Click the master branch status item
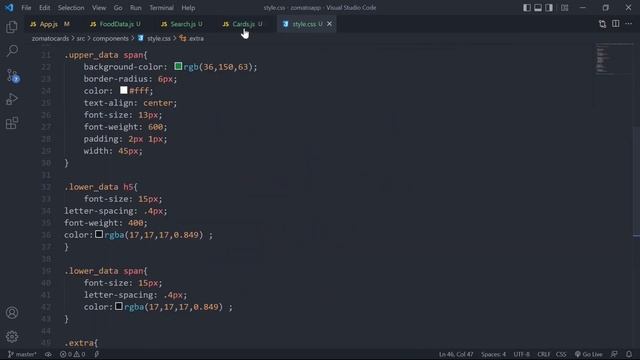This screenshot has width=640, height=360. tap(22, 354)
